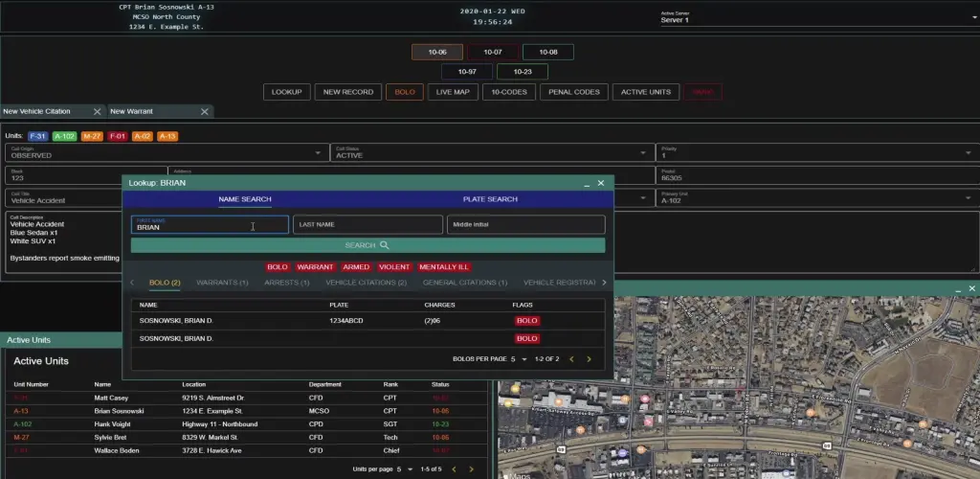Change the BOLOs per page dropdown

click(x=520, y=359)
